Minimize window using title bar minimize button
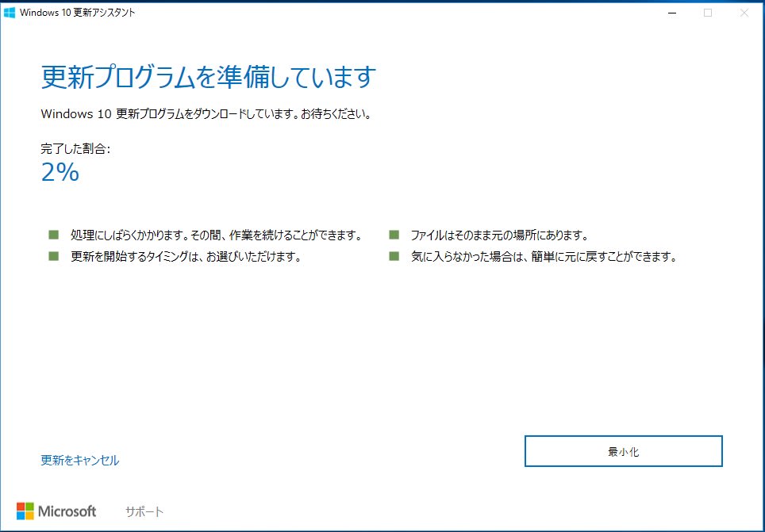The image size is (765, 532). point(672,13)
